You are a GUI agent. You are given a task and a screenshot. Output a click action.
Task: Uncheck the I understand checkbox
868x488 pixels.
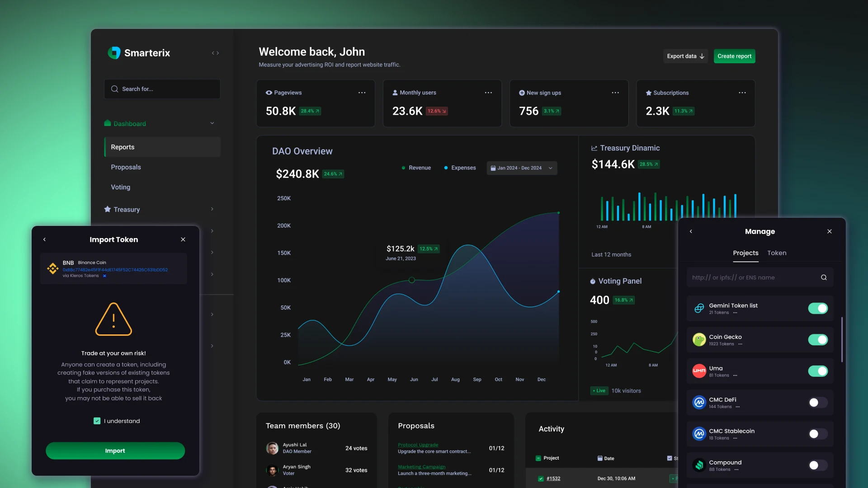coord(97,421)
